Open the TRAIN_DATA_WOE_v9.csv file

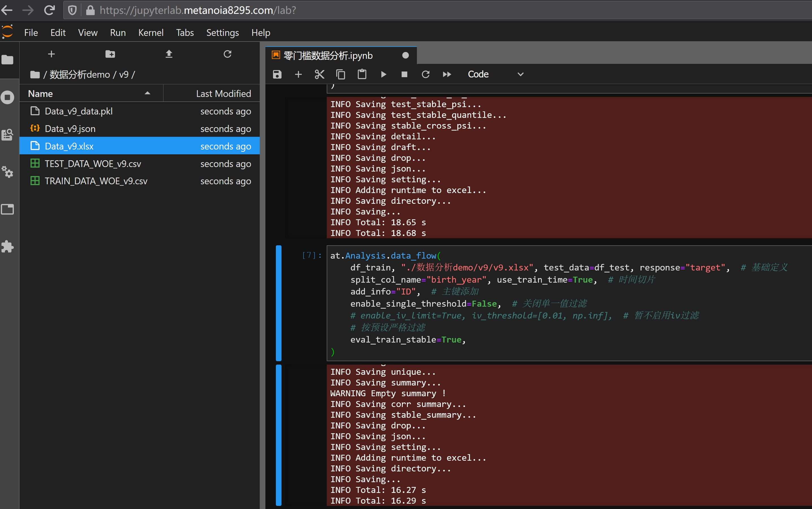tap(96, 181)
